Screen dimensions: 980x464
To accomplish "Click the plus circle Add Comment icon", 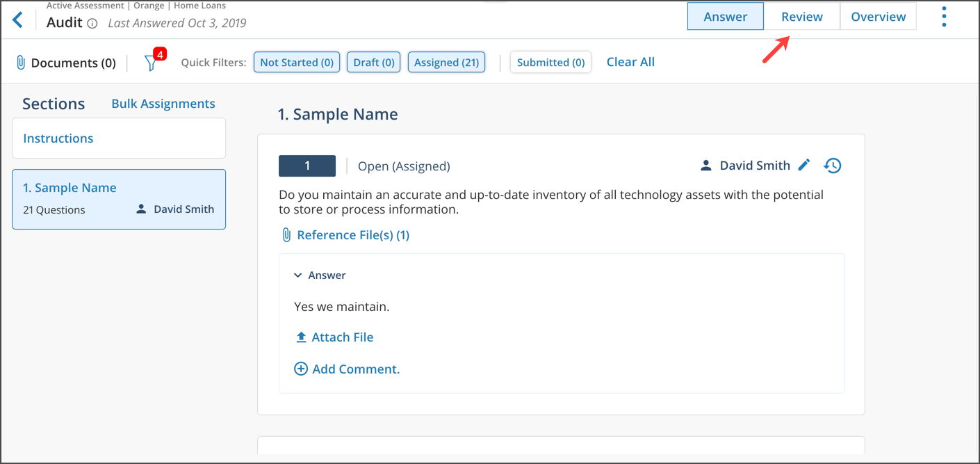I will click(x=301, y=369).
